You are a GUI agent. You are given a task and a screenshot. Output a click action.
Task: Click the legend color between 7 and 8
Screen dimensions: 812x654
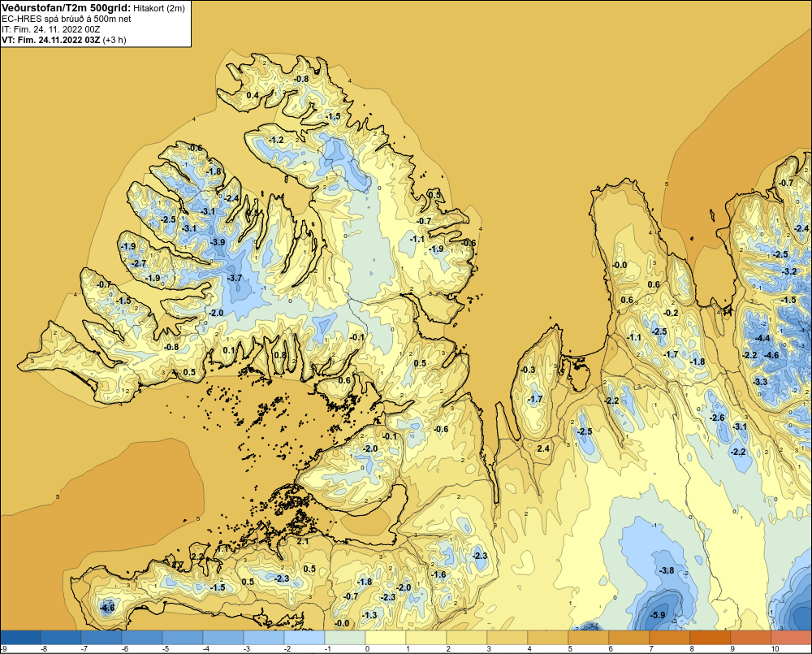click(670, 637)
